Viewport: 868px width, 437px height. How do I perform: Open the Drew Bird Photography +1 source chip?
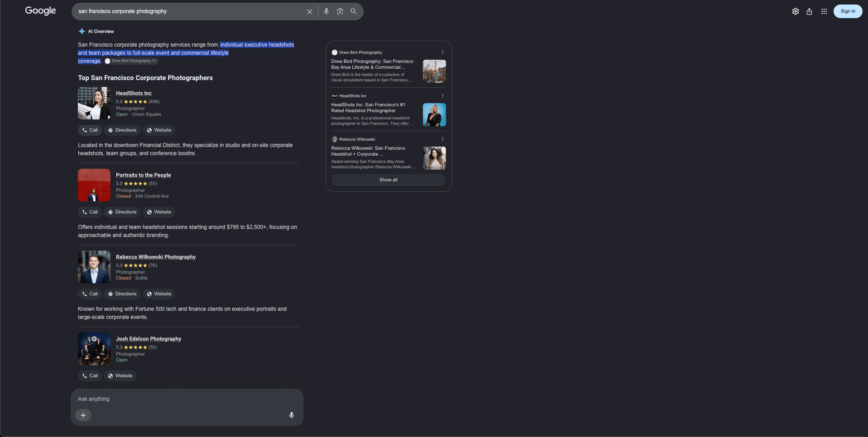coord(130,61)
